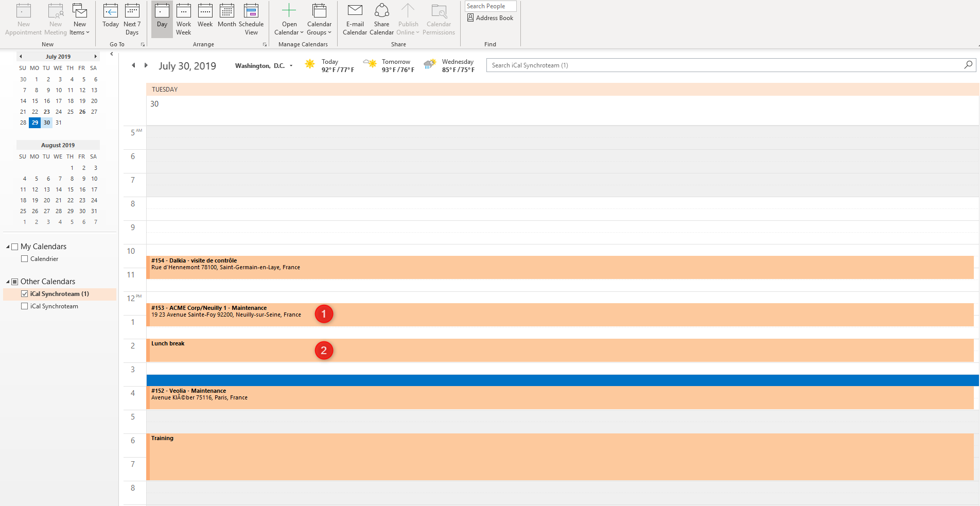Viewport: 980px width, 506px height.
Task: Open the Arrange dialog launcher
Action: click(265, 45)
